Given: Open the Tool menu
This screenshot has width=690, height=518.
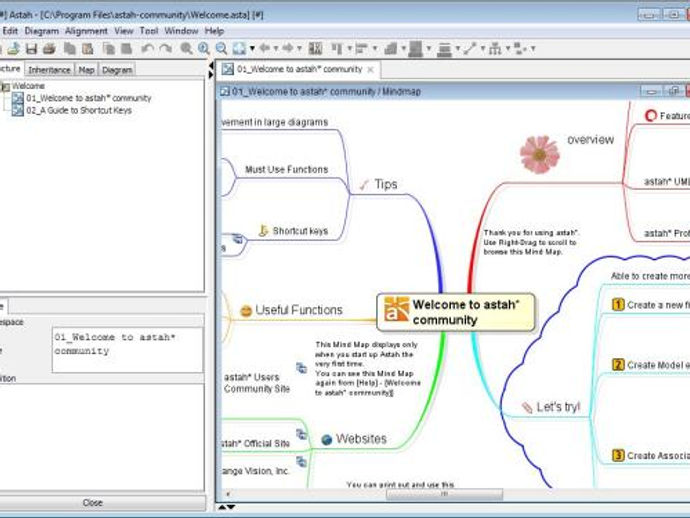Looking at the screenshot, I should 149,31.
